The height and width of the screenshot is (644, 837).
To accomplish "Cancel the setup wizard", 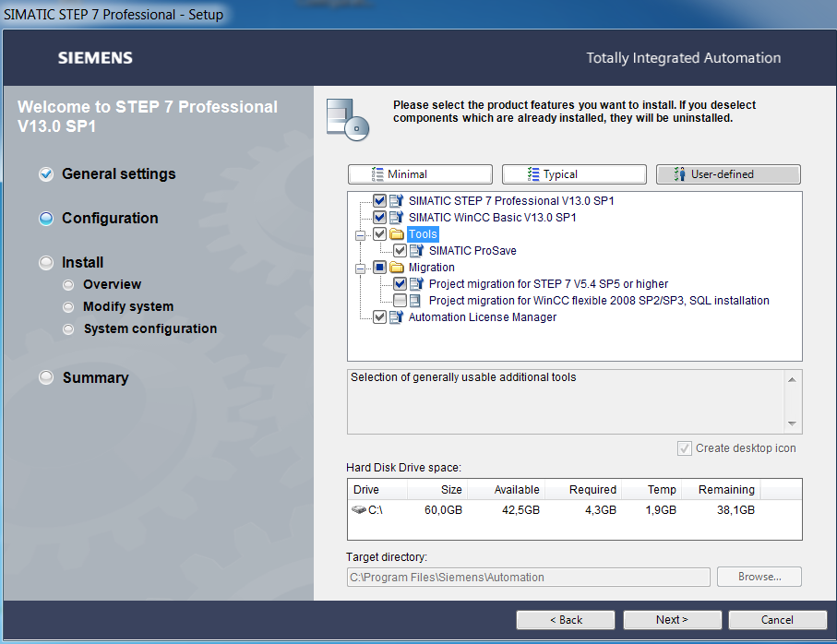I will click(x=778, y=620).
